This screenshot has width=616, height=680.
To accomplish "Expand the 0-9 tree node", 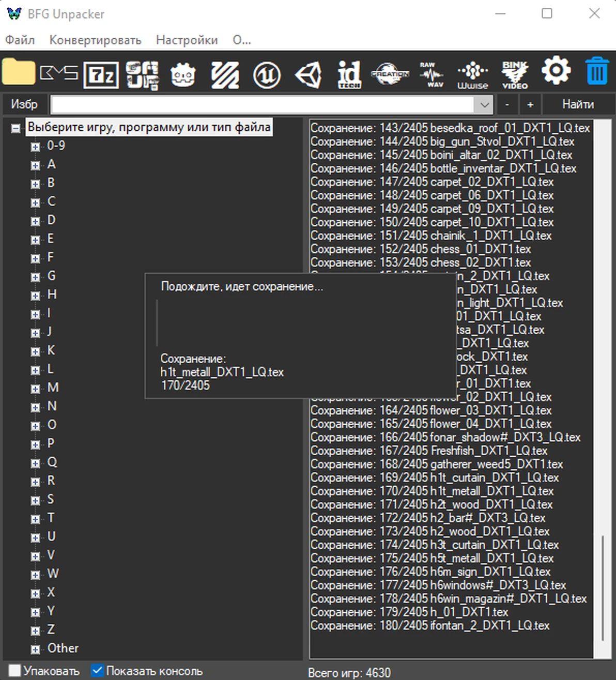I will (35, 147).
